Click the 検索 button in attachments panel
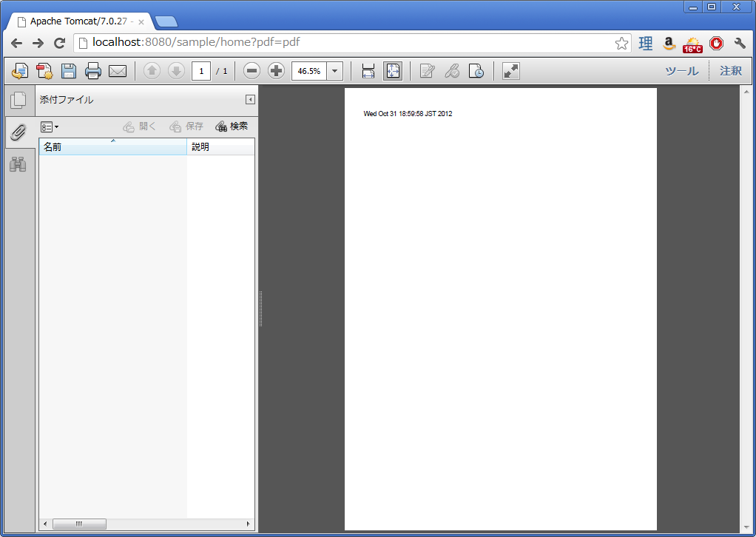The width and height of the screenshot is (756, 537). pos(232,126)
